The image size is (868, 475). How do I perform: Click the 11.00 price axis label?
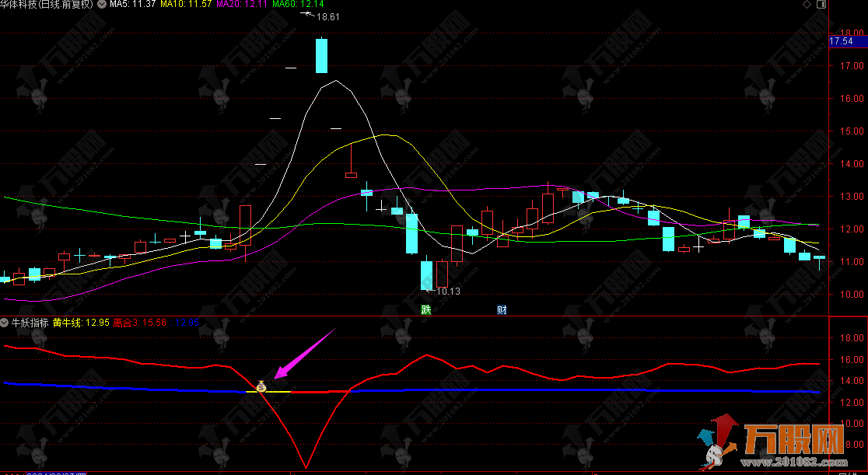[x=852, y=261]
